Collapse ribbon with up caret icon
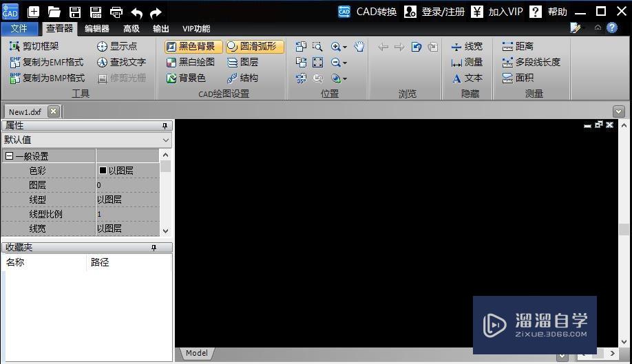 point(598,28)
